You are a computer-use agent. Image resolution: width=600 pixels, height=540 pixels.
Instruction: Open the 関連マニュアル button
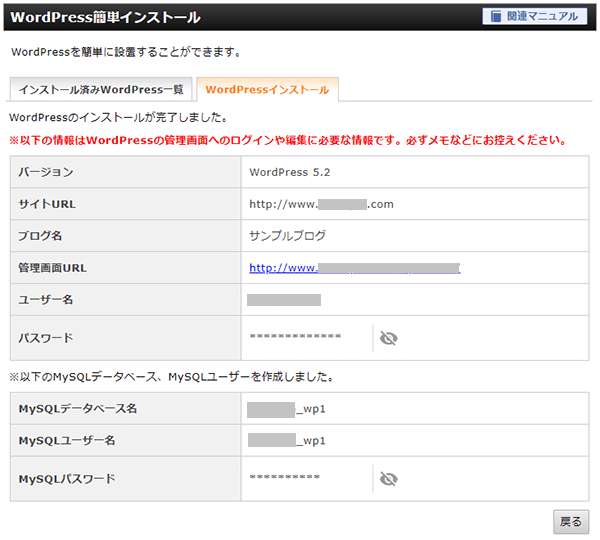(535, 16)
